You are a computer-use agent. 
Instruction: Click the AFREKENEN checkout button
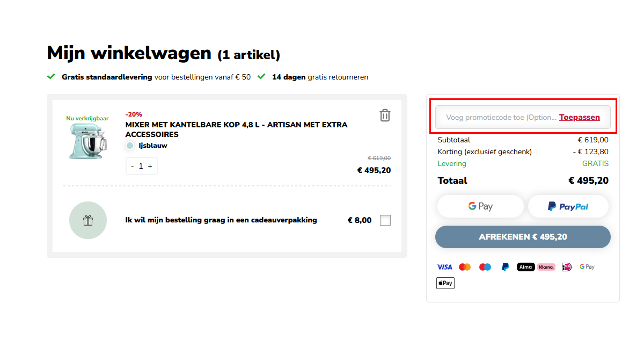(x=523, y=236)
